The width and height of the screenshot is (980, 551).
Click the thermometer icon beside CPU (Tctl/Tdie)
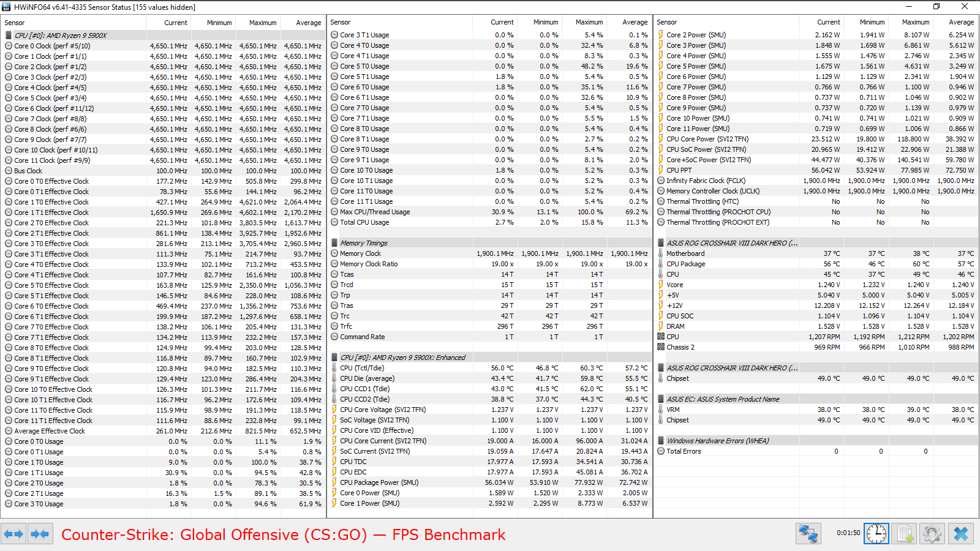point(334,368)
